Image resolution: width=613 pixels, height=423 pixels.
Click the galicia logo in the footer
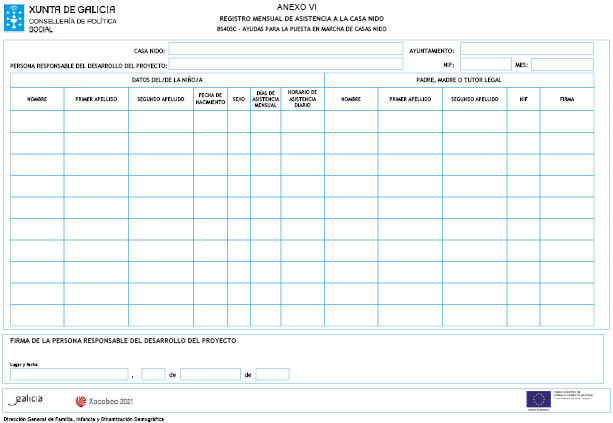click(26, 399)
